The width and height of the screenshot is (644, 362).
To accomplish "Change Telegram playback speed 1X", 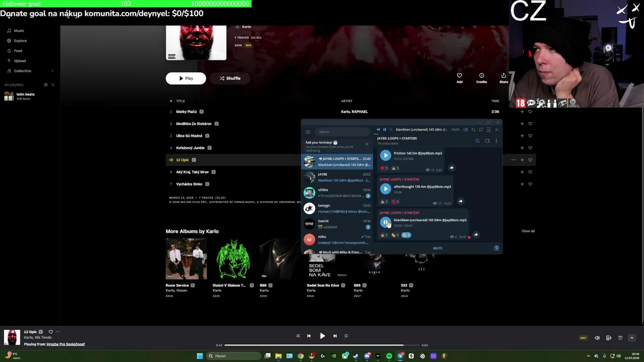I will [488, 130].
